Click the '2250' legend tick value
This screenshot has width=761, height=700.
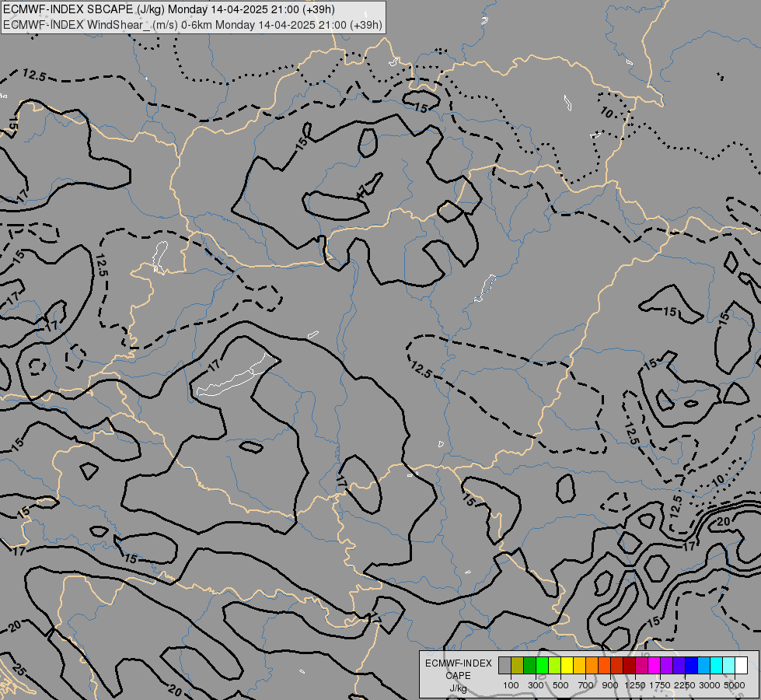click(685, 685)
